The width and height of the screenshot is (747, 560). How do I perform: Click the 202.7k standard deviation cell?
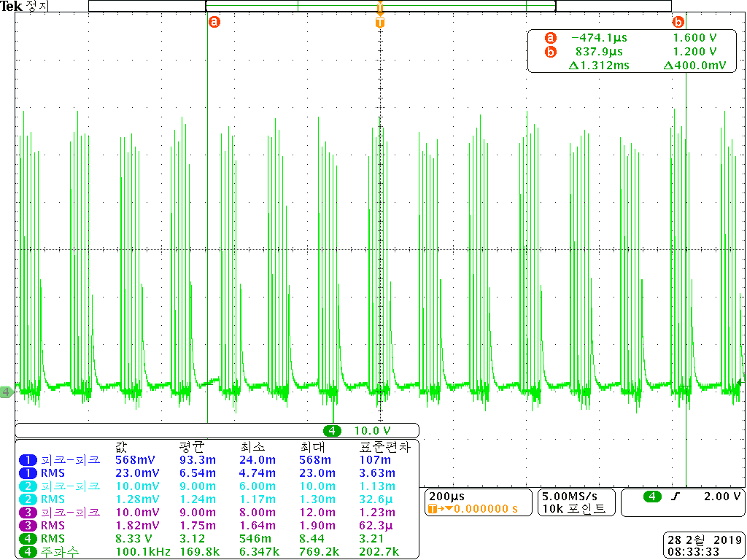[379, 553]
